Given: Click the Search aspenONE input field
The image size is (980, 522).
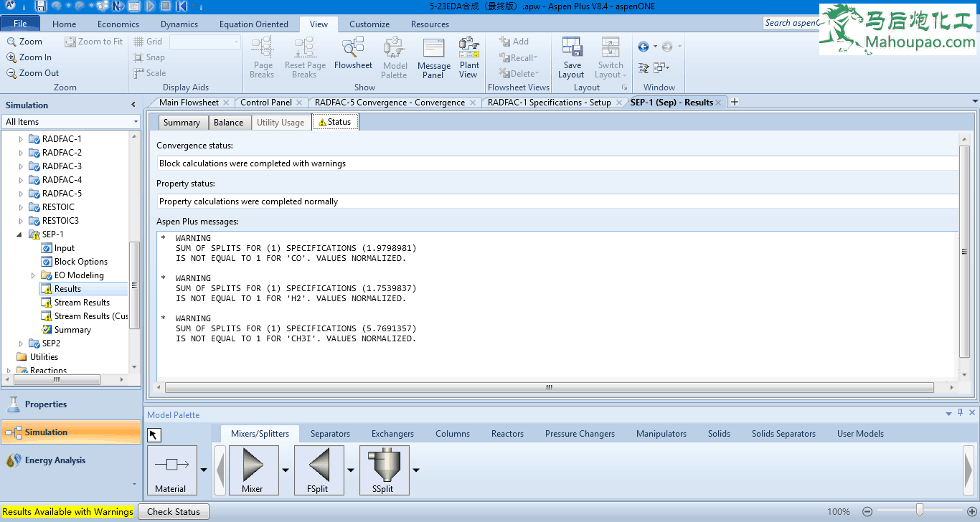Looking at the screenshot, I should 791,23.
